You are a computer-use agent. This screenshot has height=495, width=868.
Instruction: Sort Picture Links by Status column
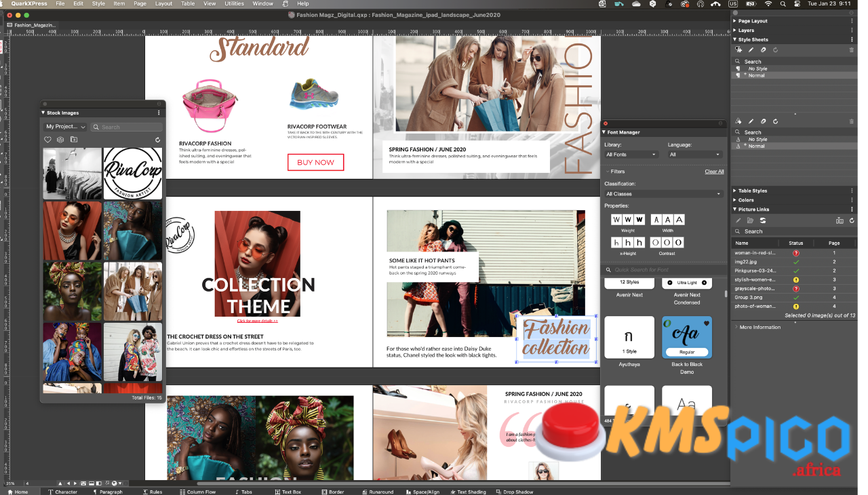[796, 243]
